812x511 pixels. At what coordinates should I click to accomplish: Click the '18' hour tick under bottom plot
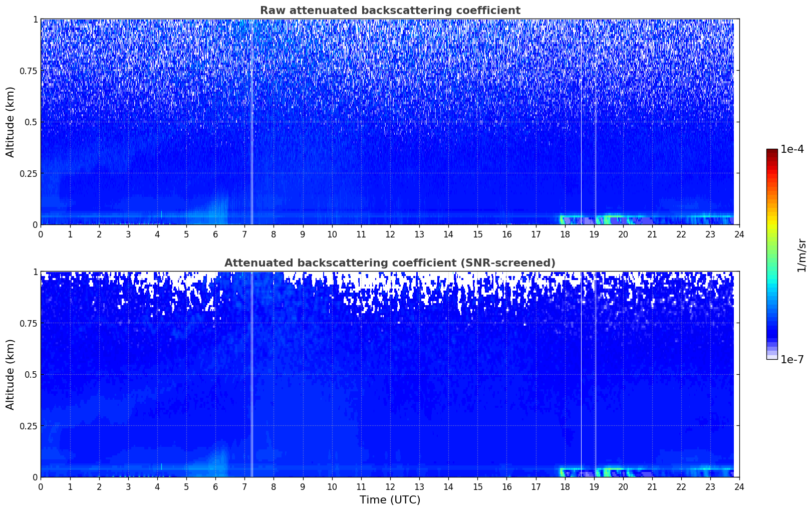pos(565,486)
